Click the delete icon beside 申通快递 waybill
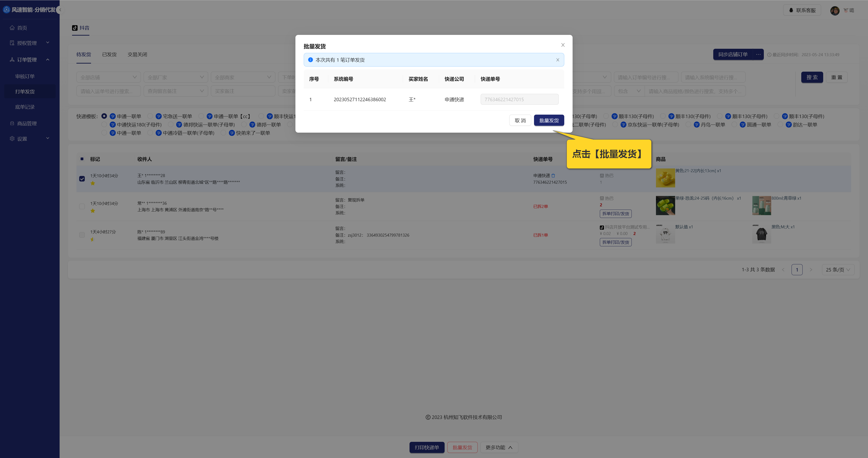Image resolution: width=868 pixels, height=458 pixels. (x=553, y=176)
